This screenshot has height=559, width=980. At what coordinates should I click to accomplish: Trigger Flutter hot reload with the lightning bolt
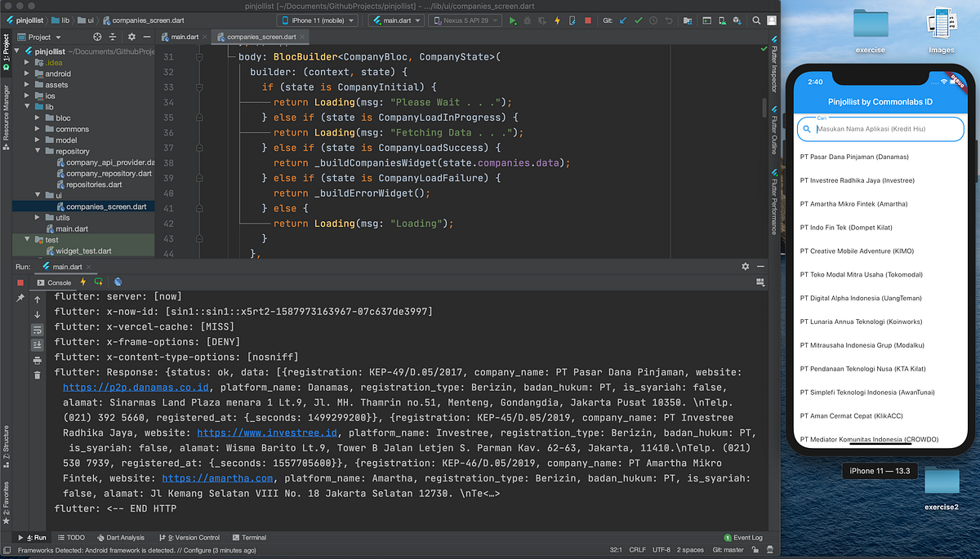[x=557, y=20]
